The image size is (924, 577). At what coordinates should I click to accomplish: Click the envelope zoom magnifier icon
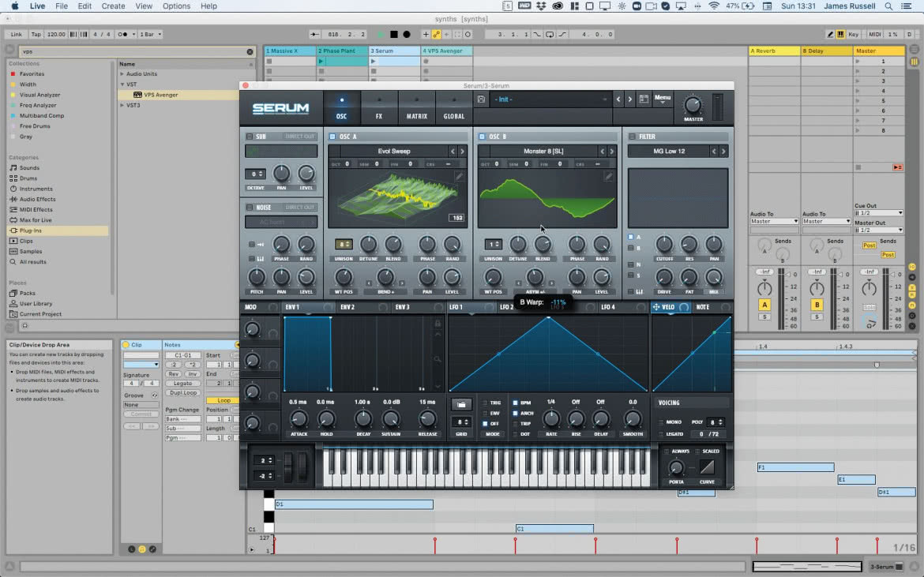pos(438,359)
